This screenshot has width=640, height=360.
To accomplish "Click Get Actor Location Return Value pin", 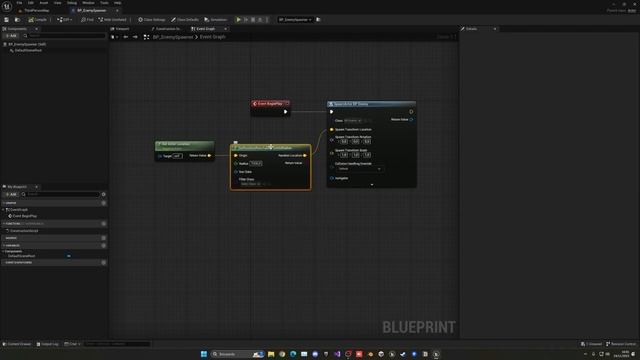I will pos(209,156).
